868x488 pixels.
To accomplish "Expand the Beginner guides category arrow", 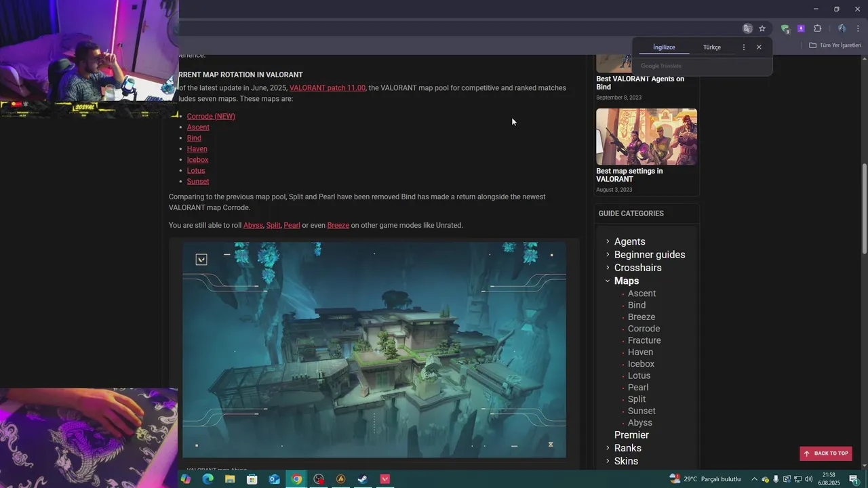I will click(x=608, y=254).
